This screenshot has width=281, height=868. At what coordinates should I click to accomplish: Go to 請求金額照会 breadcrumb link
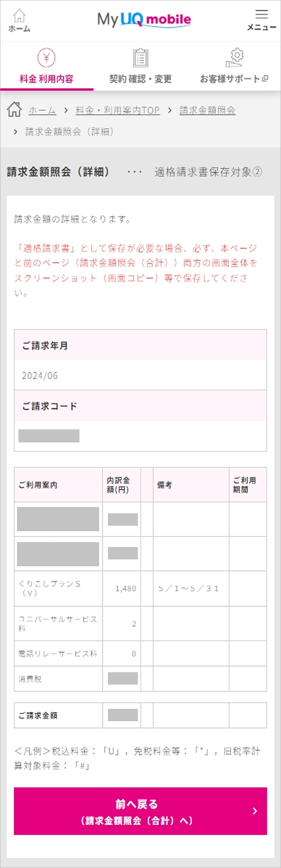tap(207, 111)
